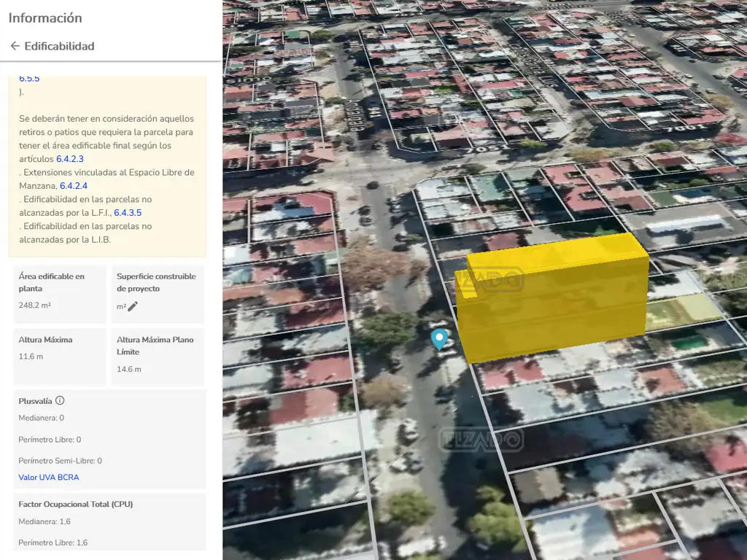Select the blue location pin on the map
The width and height of the screenshot is (747, 560).
click(x=439, y=338)
